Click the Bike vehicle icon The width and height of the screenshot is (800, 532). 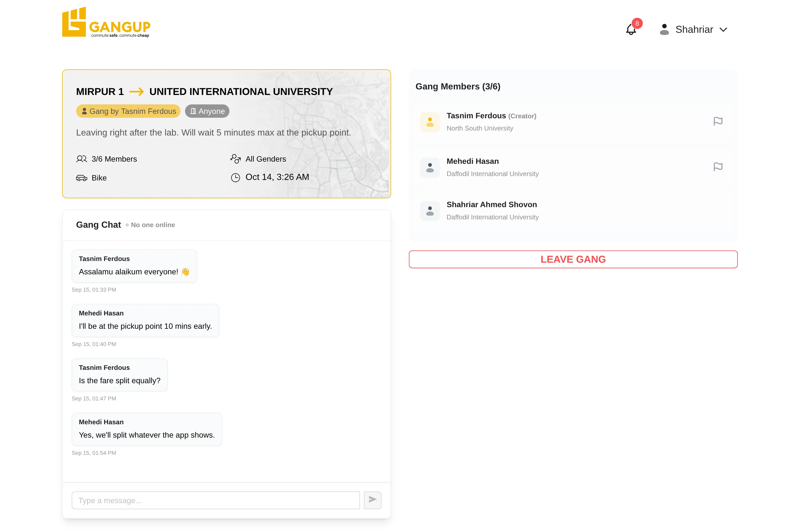click(81, 178)
